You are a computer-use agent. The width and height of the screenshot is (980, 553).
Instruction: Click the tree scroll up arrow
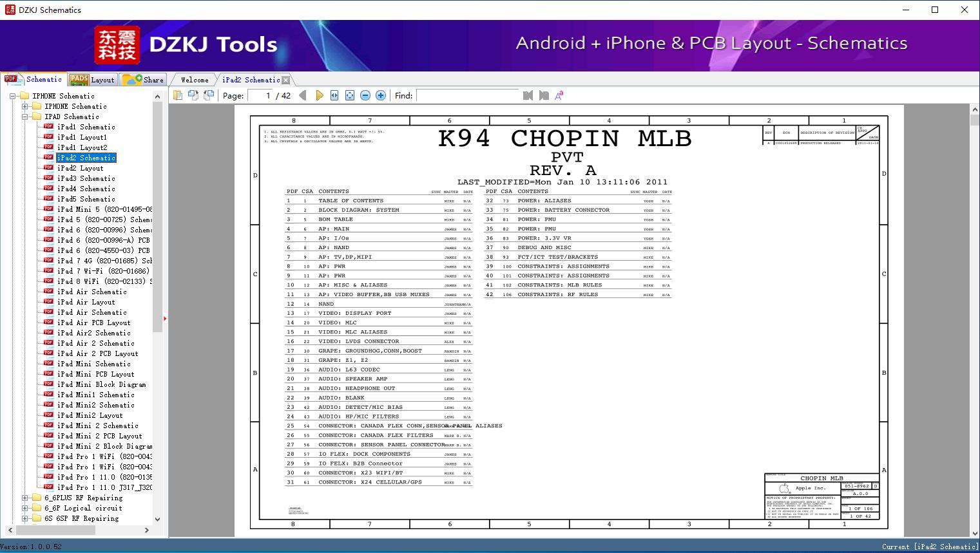(157, 96)
